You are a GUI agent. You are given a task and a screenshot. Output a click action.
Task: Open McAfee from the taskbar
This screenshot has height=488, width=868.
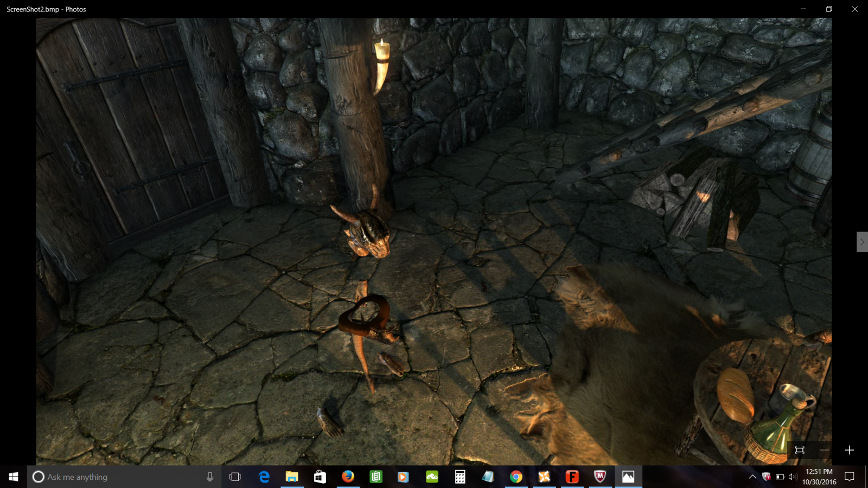coord(600,477)
